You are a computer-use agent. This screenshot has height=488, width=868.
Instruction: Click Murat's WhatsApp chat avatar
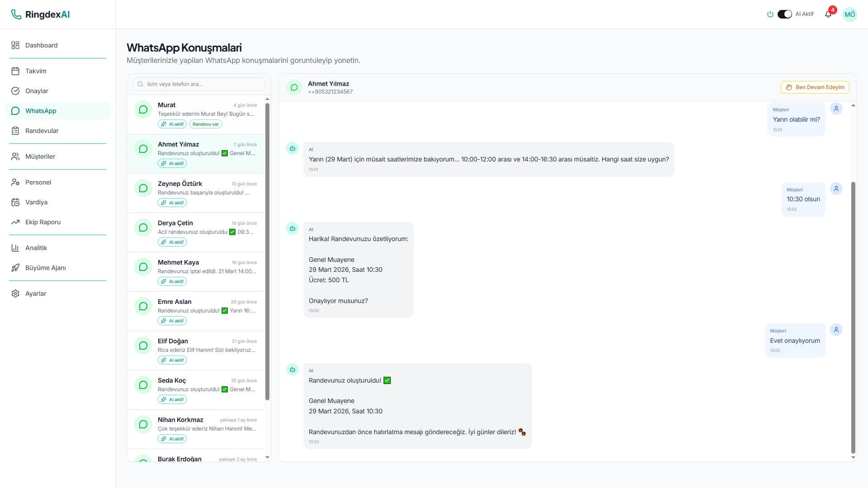pyautogui.click(x=143, y=109)
